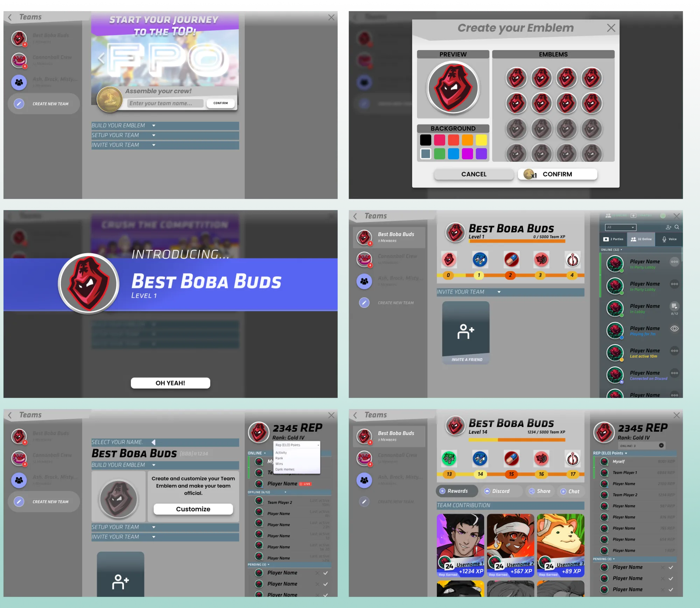Click the blue dragon reward above level 1
Image resolution: width=700 pixels, height=608 pixels.
(x=480, y=260)
